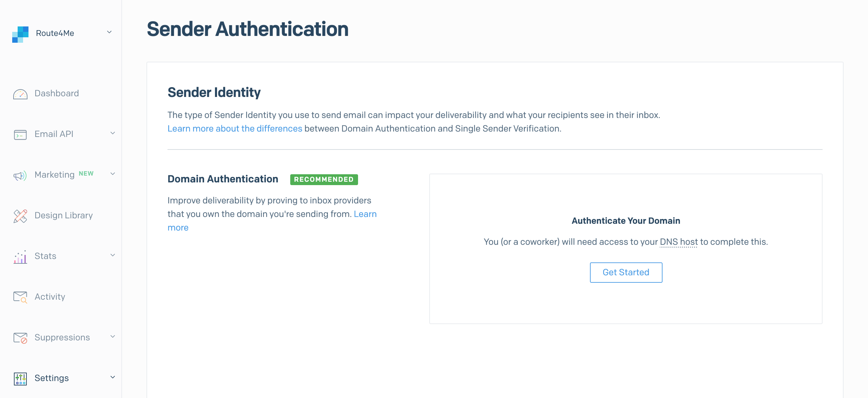Image resolution: width=868 pixels, height=398 pixels.
Task: Select the Marketing megaphone icon
Action: (x=20, y=176)
